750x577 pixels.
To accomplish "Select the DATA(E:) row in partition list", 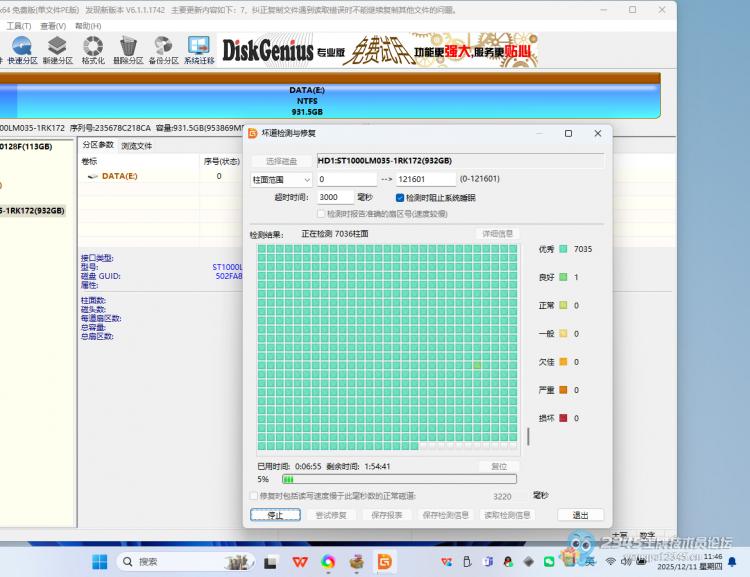I will (119, 176).
